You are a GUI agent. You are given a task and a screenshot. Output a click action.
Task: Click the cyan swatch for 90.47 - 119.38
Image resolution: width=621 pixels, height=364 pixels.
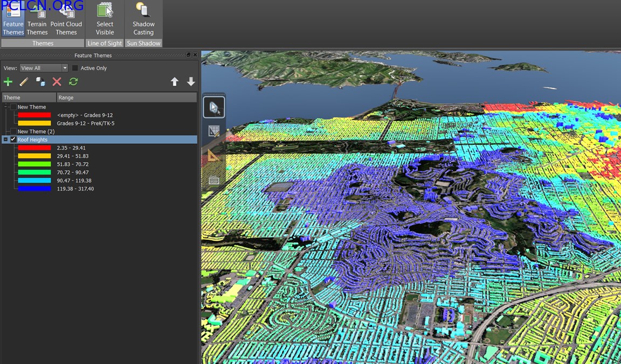coord(34,180)
